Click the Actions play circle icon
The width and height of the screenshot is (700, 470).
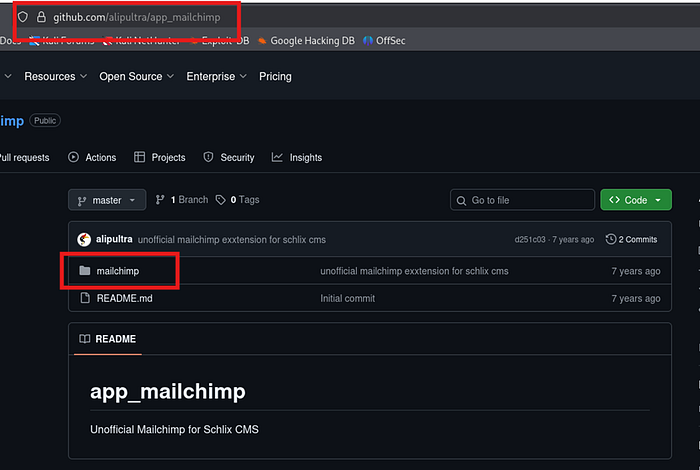click(x=73, y=157)
